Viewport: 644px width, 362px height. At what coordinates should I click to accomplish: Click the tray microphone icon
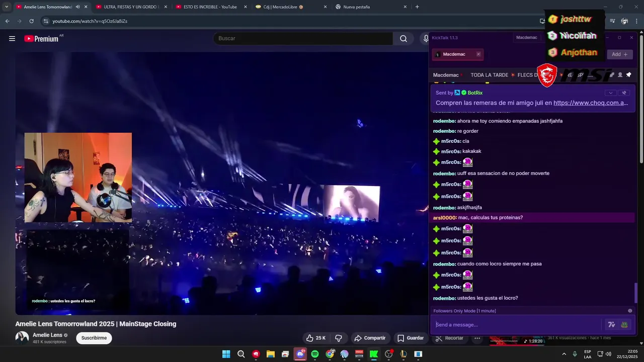(575, 354)
